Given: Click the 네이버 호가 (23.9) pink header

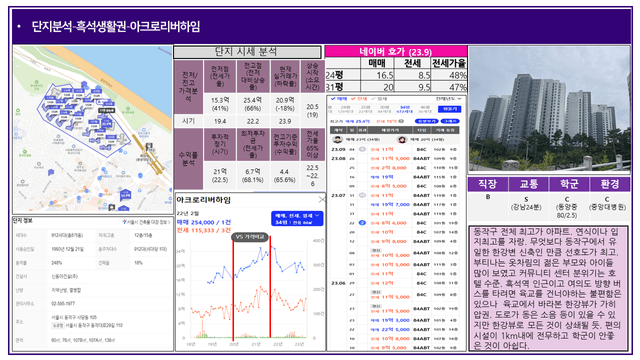Looking at the screenshot, I should click(396, 52).
